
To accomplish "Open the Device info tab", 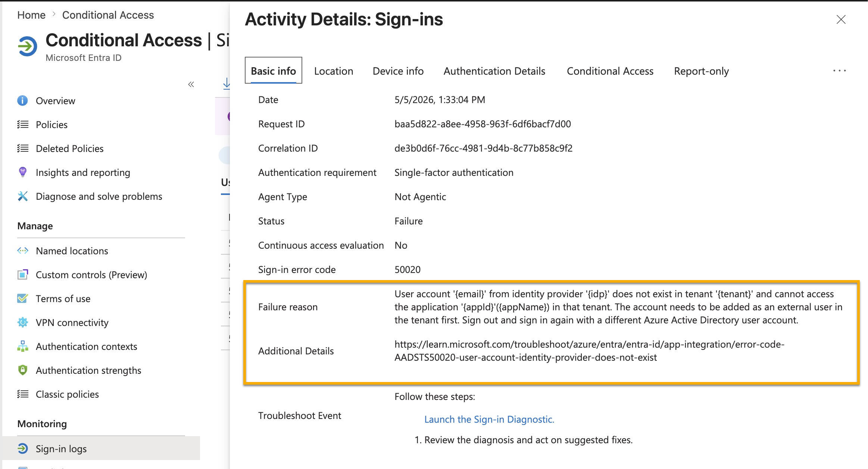I will tap(398, 71).
